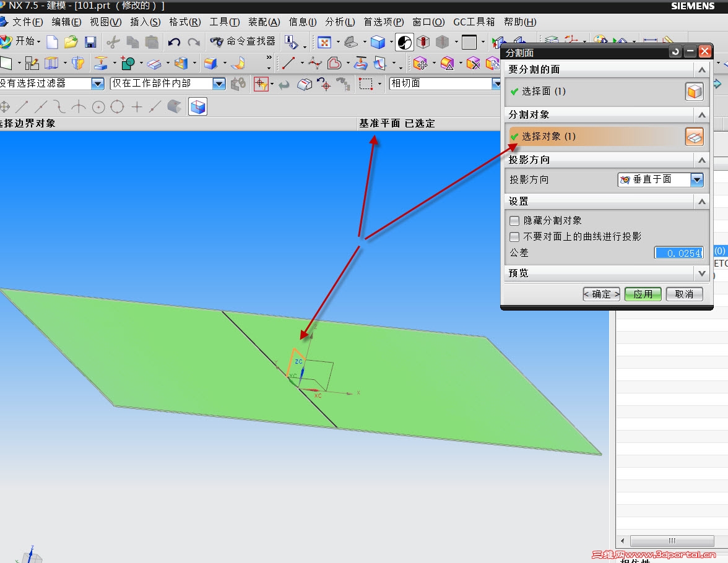This screenshot has height=563, width=728.
Task: Click the Delete face icon
Action: pos(473,63)
